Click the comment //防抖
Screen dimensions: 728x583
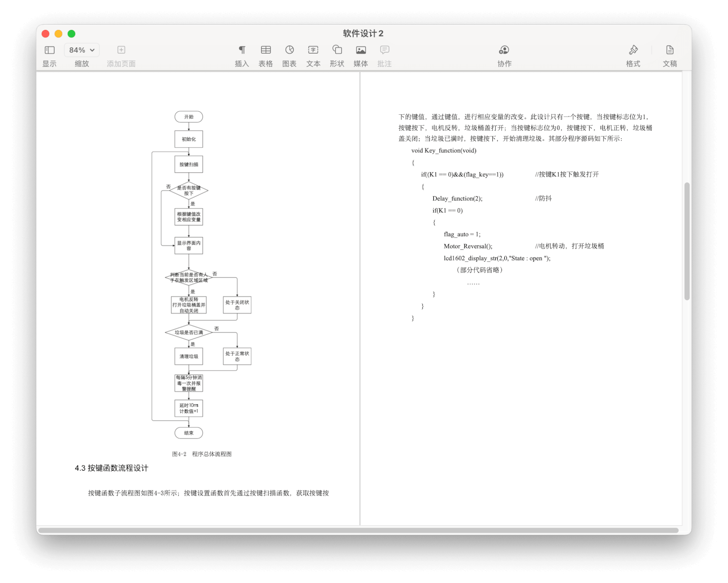[543, 199]
